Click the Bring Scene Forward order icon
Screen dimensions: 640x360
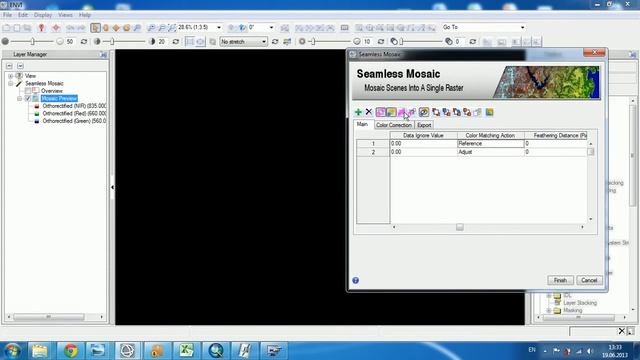coord(447,112)
